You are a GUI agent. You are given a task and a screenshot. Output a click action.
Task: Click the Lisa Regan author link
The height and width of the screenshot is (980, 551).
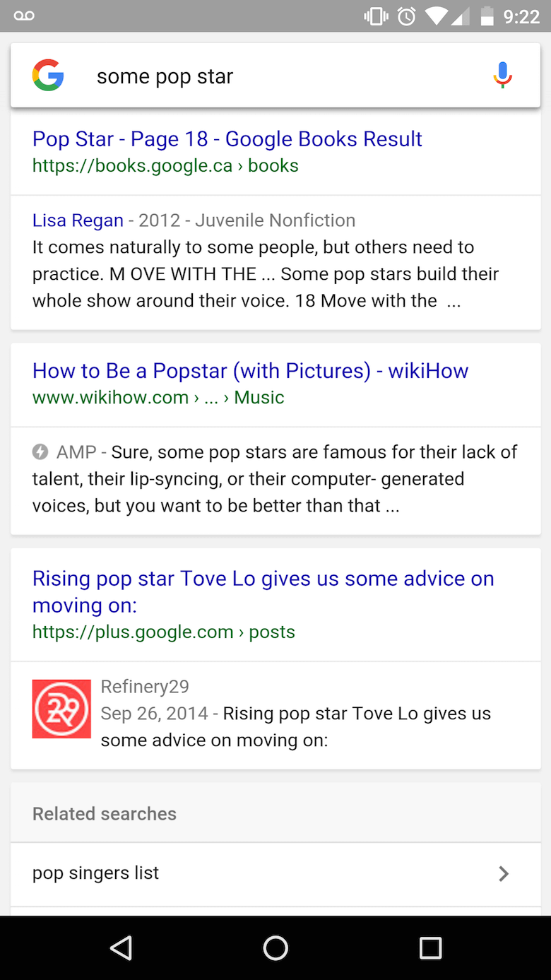click(x=78, y=220)
